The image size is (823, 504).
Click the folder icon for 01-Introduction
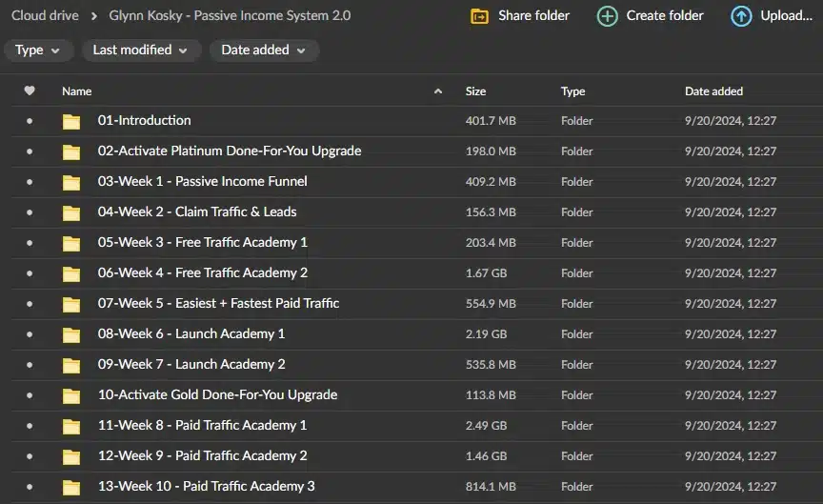coord(71,121)
